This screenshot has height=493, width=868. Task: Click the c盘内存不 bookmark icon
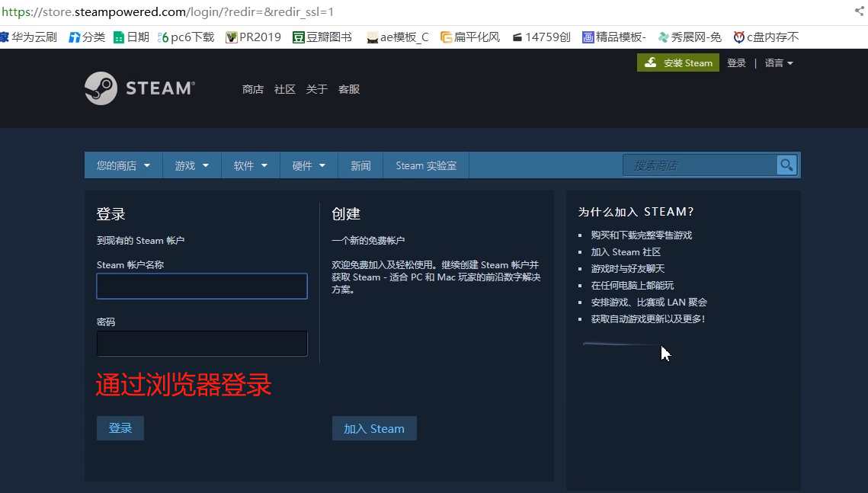(x=738, y=36)
